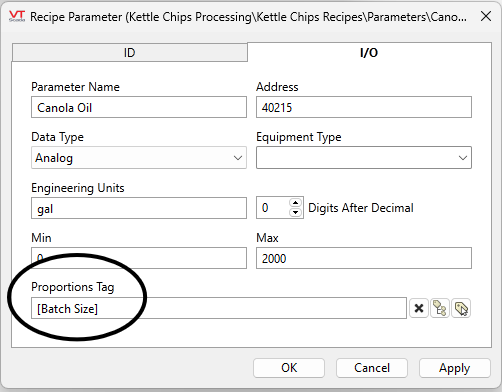Screen dimensions: 502x392
Task: Confirm with the OK button
Action: 289,368
